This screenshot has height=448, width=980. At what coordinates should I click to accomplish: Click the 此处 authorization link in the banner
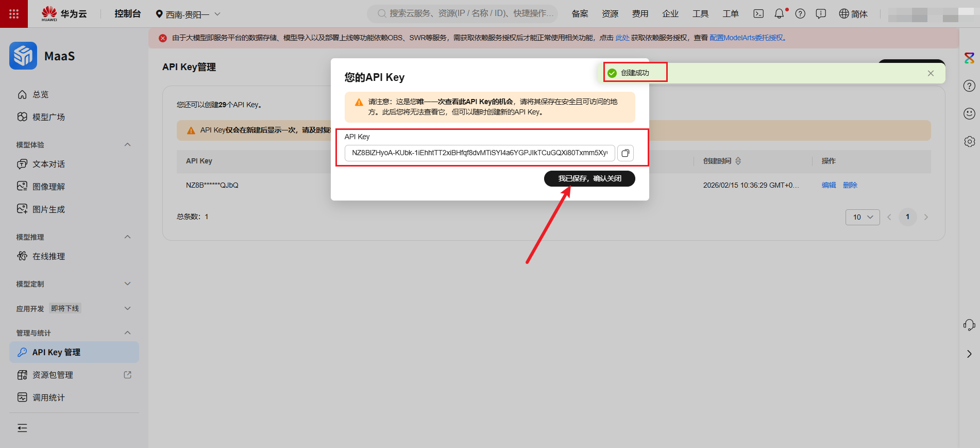click(x=622, y=38)
